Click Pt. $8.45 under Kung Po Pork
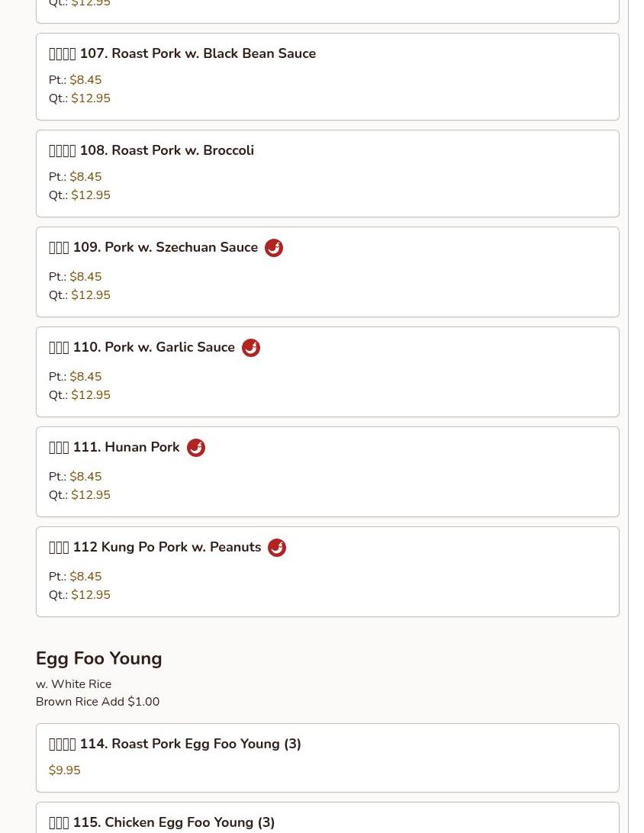The width and height of the screenshot is (644, 833). pyautogui.click(x=75, y=576)
